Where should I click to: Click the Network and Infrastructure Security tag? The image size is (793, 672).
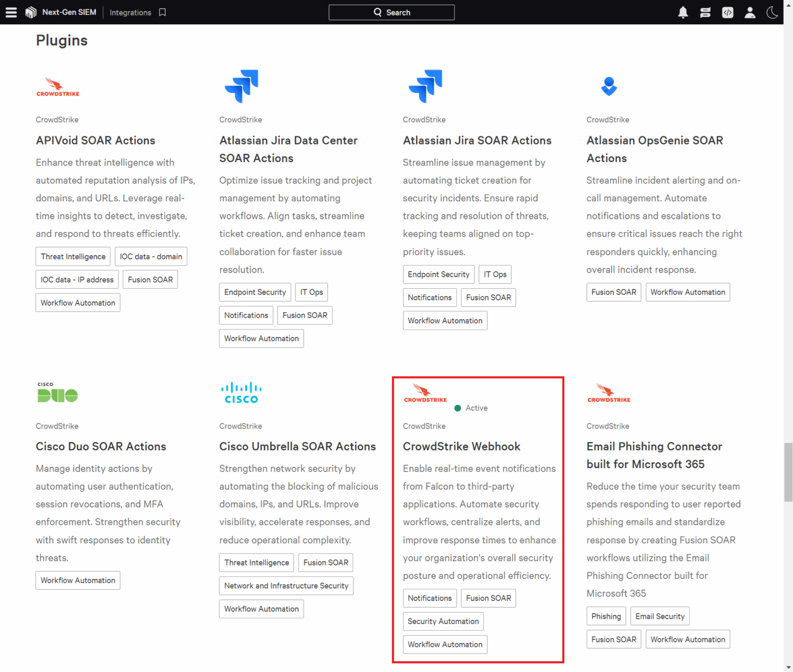click(x=286, y=586)
